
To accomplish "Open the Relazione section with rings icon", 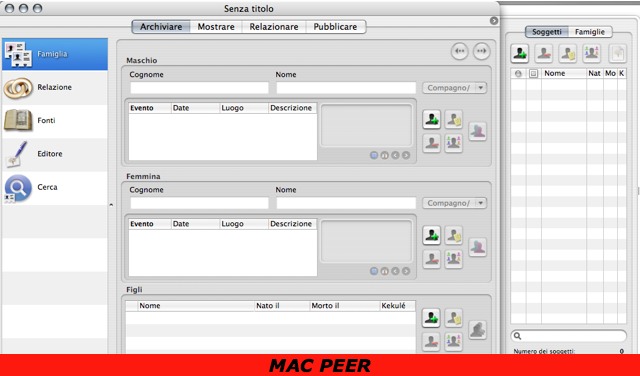I will [55, 87].
